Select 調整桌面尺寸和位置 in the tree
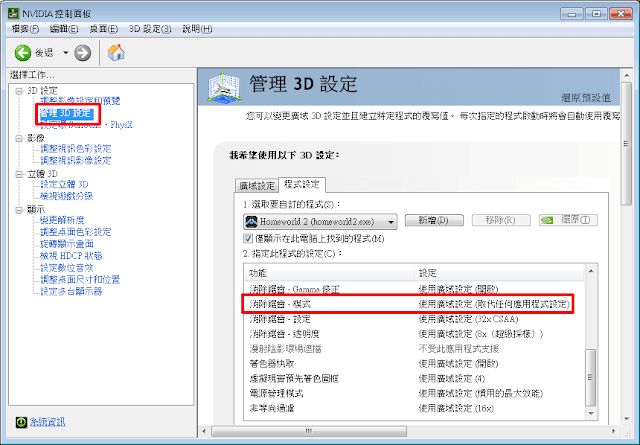This screenshot has width=640, height=445. click(x=80, y=280)
